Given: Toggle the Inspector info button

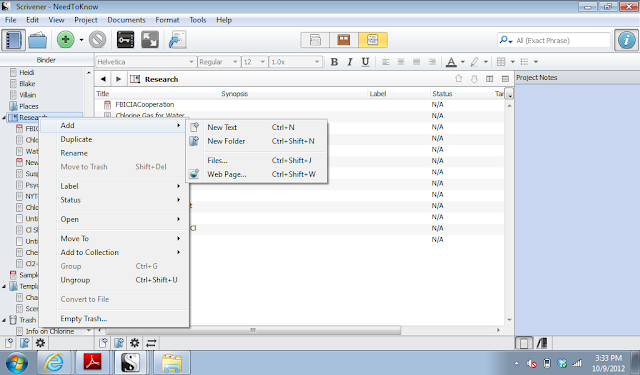Looking at the screenshot, I should click(627, 40).
